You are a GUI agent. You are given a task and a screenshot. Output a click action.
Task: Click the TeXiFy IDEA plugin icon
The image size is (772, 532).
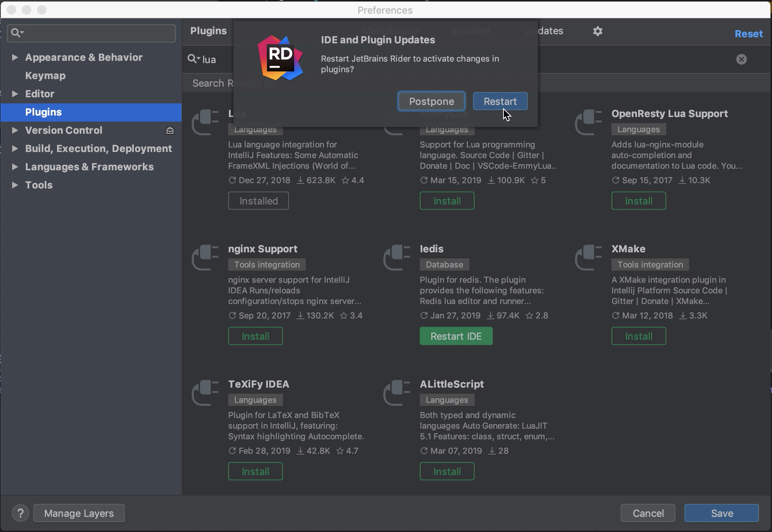point(205,393)
